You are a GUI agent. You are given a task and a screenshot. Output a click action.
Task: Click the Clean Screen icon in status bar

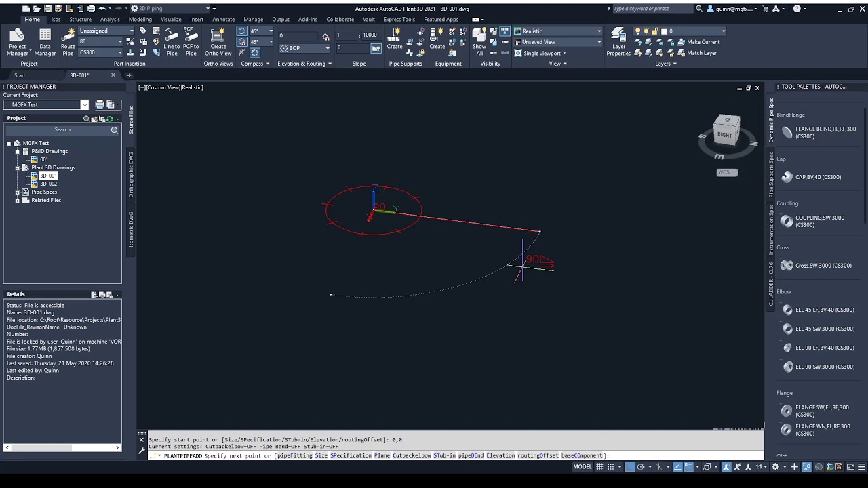[x=851, y=466]
